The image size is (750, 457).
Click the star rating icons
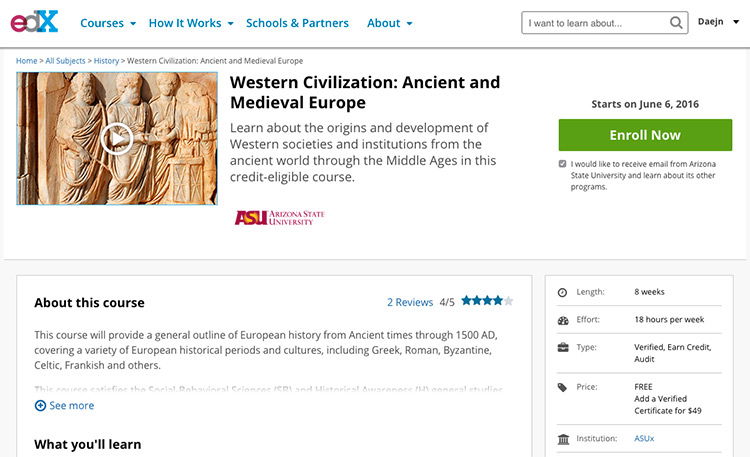pyautogui.click(x=487, y=301)
